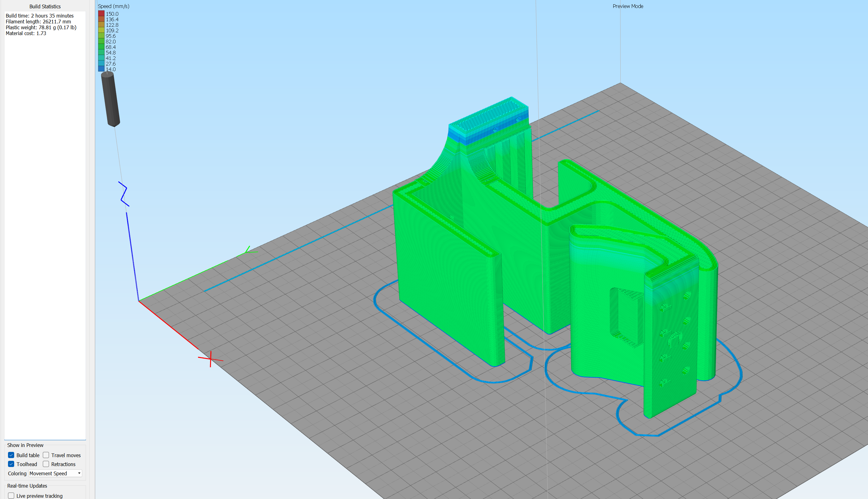
Task: Enable Live preview tracking
Action: pyautogui.click(x=11, y=496)
